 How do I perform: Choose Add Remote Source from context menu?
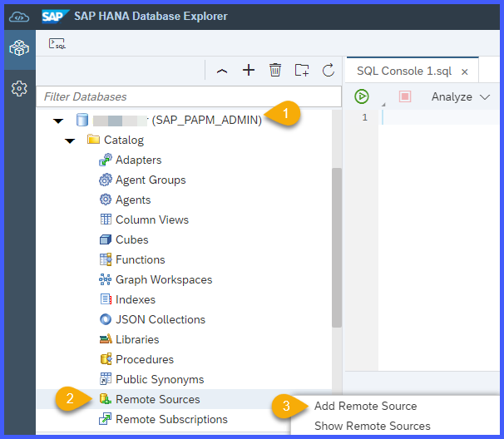(365, 406)
